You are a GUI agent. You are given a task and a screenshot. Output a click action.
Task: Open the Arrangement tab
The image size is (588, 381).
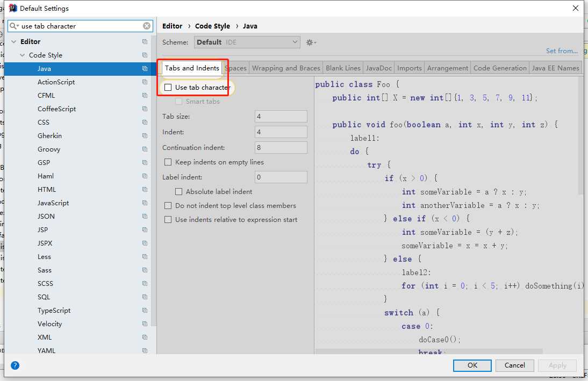click(448, 68)
